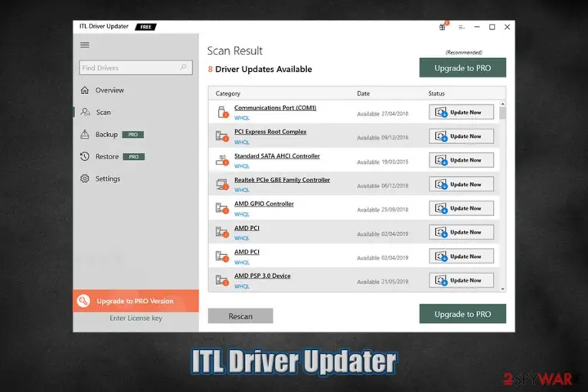Open the hamburger menu in sidebar
This screenshot has width=588, height=392.
click(85, 45)
